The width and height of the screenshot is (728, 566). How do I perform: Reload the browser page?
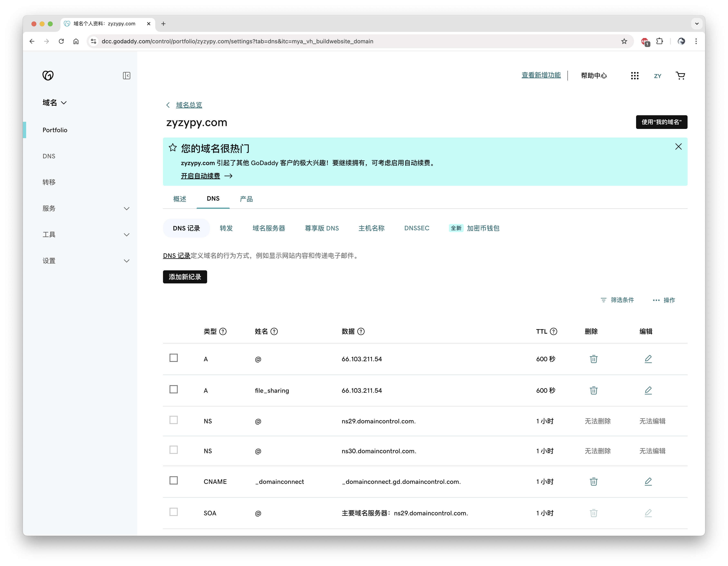coord(61,41)
